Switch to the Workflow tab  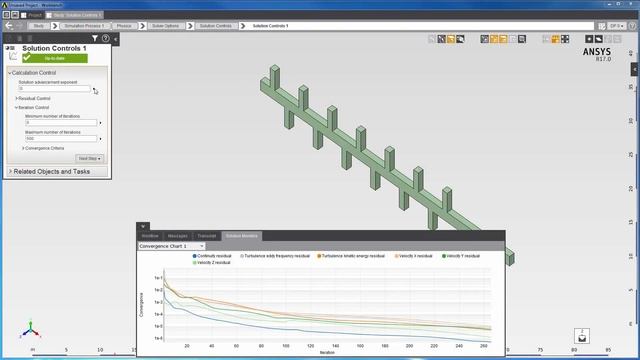[x=150, y=236]
